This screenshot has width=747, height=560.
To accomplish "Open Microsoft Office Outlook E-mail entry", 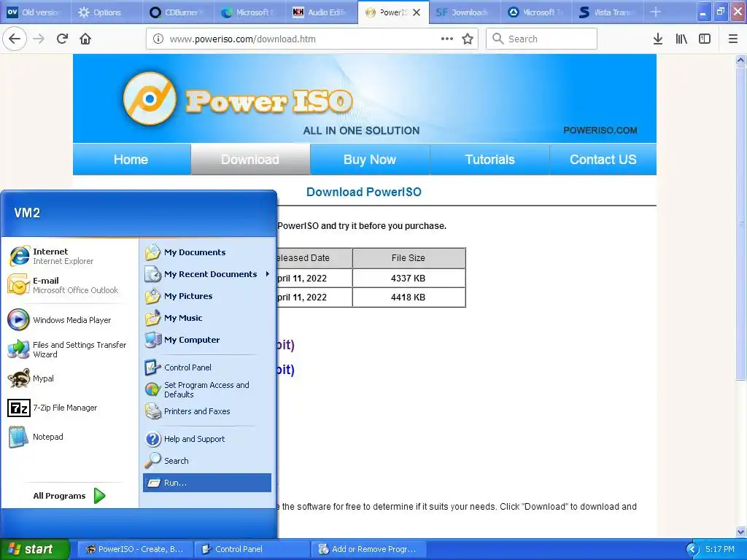I will click(69, 285).
